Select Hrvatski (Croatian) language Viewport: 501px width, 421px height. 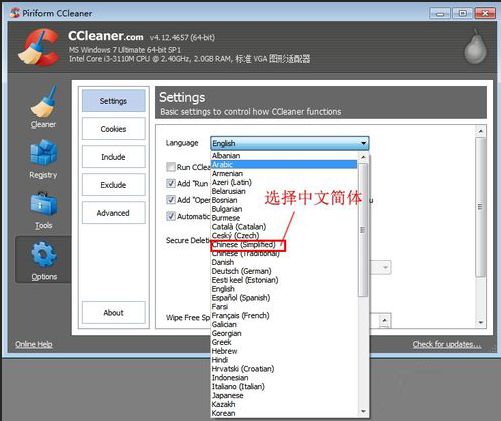coord(284,369)
